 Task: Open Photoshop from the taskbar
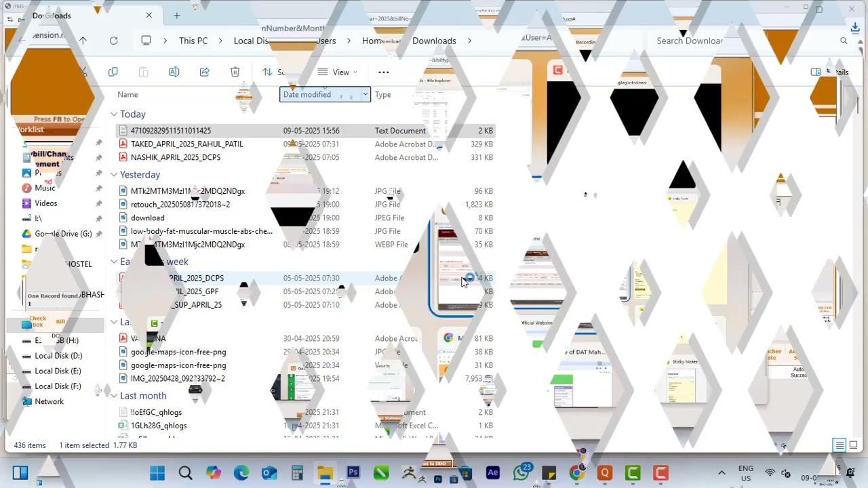click(353, 473)
